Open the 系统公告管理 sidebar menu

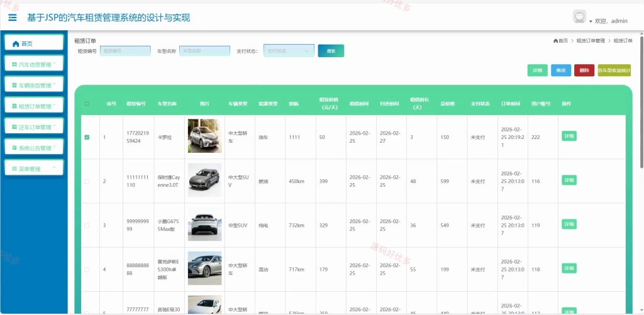point(34,148)
